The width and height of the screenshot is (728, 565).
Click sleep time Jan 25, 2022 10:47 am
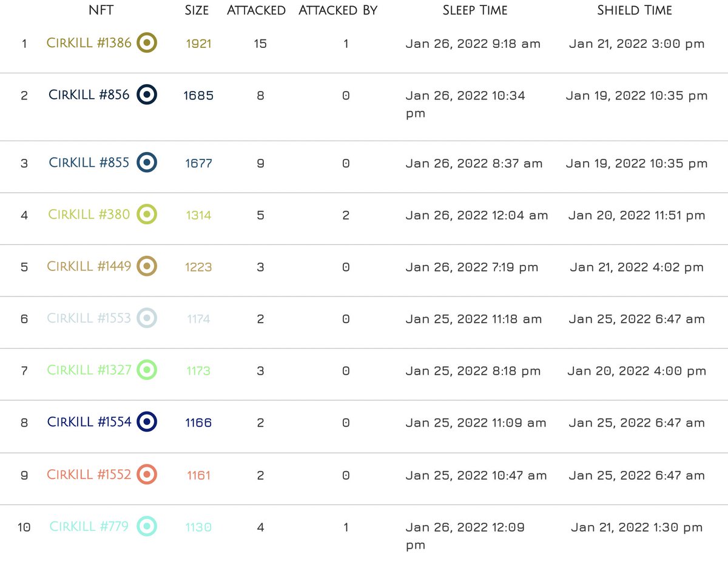point(476,475)
